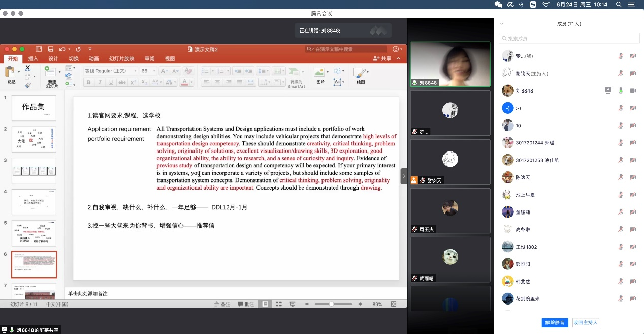Open the 幻灯片放映 ribbon tab
This screenshot has width=644, height=334.
click(121, 58)
